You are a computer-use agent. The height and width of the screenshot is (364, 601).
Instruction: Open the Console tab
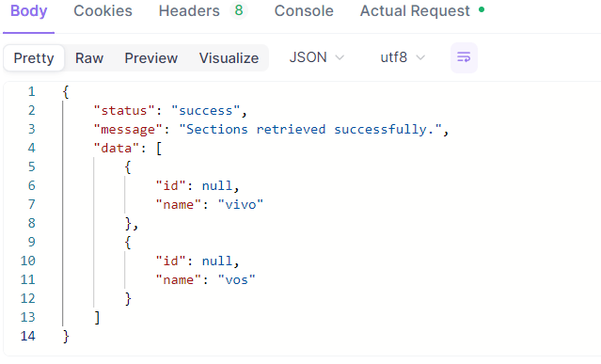coord(304,11)
